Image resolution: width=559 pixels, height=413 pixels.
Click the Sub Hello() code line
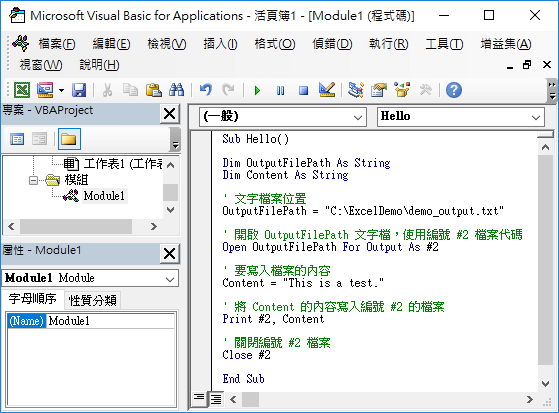click(255, 139)
